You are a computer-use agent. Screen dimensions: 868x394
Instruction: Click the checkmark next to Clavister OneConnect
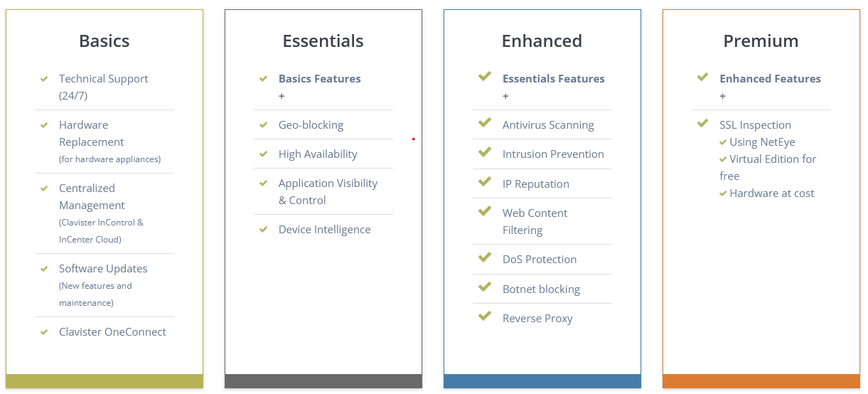pyautogui.click(x=44, y=332)
